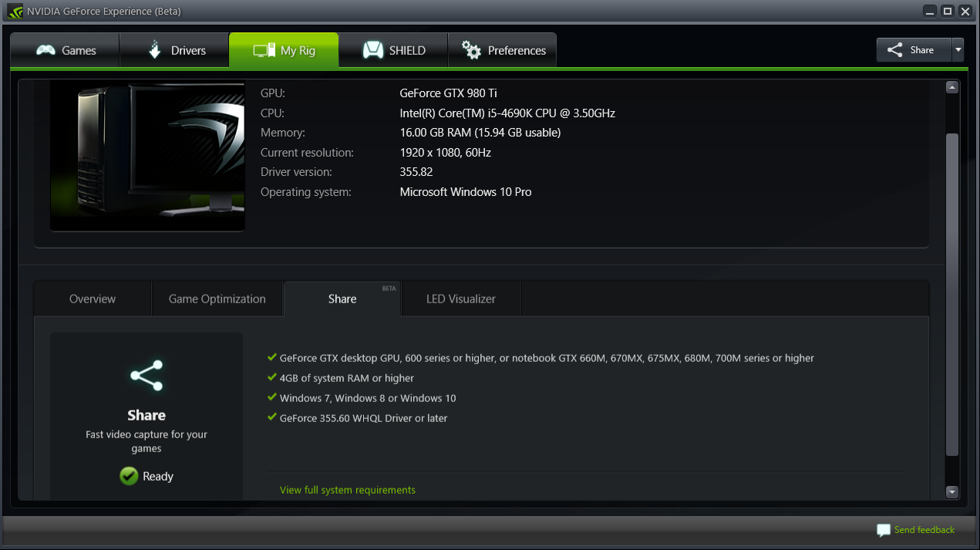
Task: Click the NVIDIA logo in title bar
Action: [x=15, y=11]
